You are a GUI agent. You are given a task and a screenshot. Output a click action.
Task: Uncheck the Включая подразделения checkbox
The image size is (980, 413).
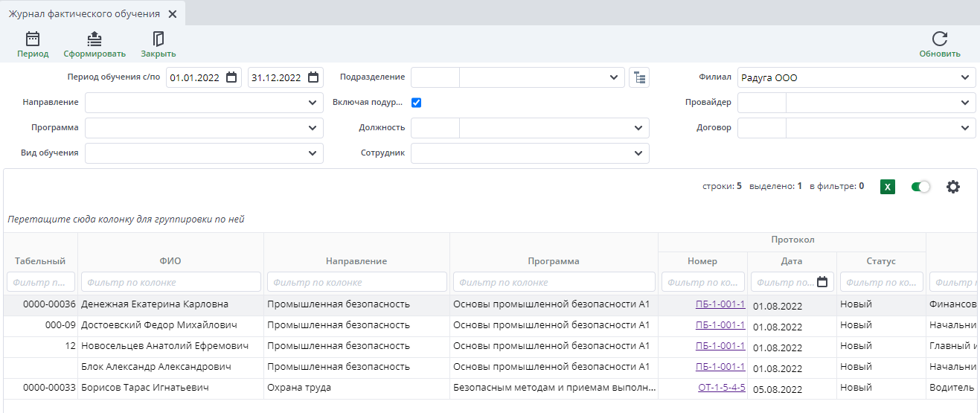point(417,103)
